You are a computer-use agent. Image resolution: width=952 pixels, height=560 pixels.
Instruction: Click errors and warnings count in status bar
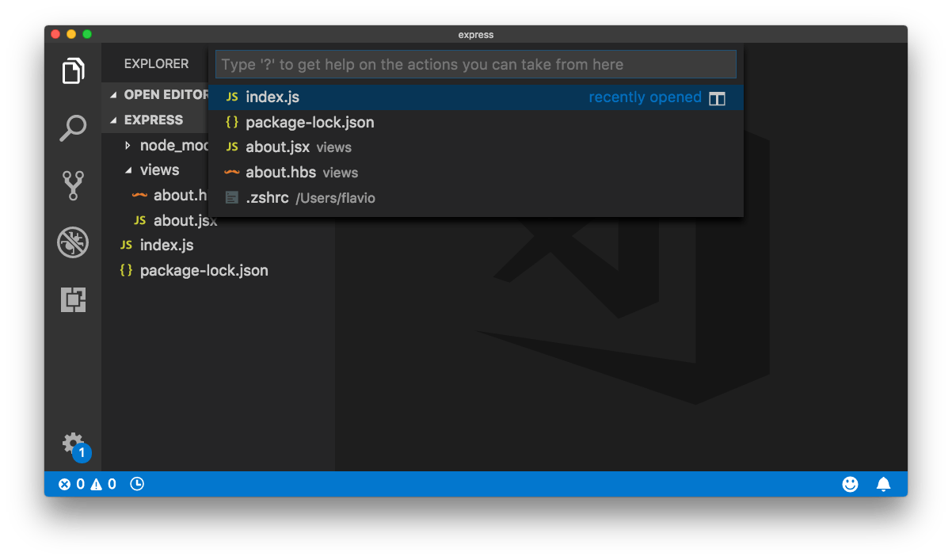click(87, 484)
